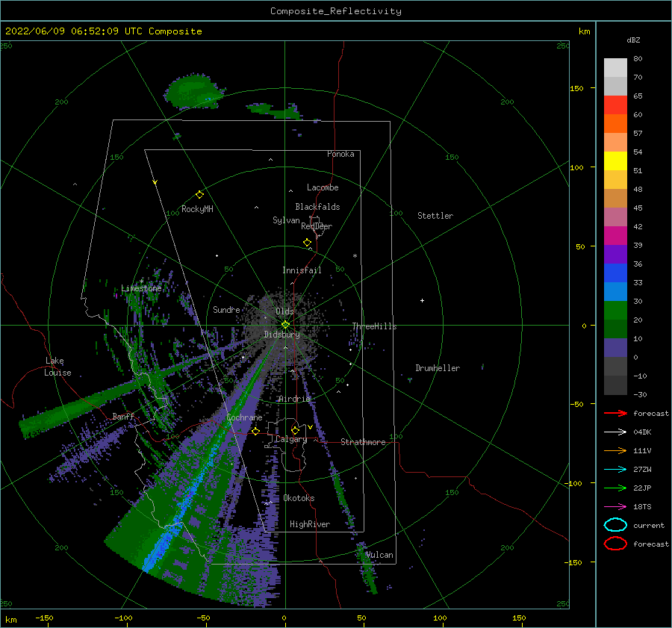The height and width of the screenshot is (628, 672).
Task: Click the current legend label
Action: pyautogui.click(x=649, y=525)
